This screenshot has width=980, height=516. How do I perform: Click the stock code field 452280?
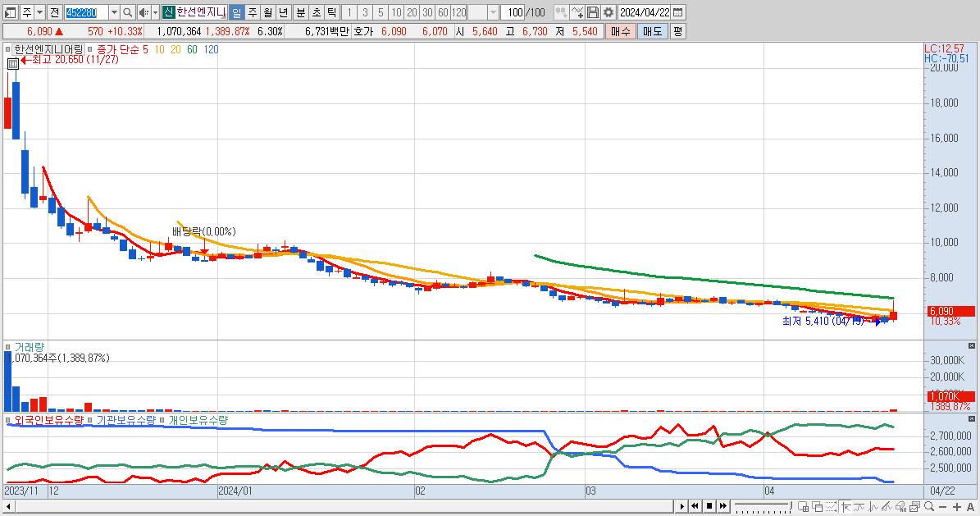[86, 11]
